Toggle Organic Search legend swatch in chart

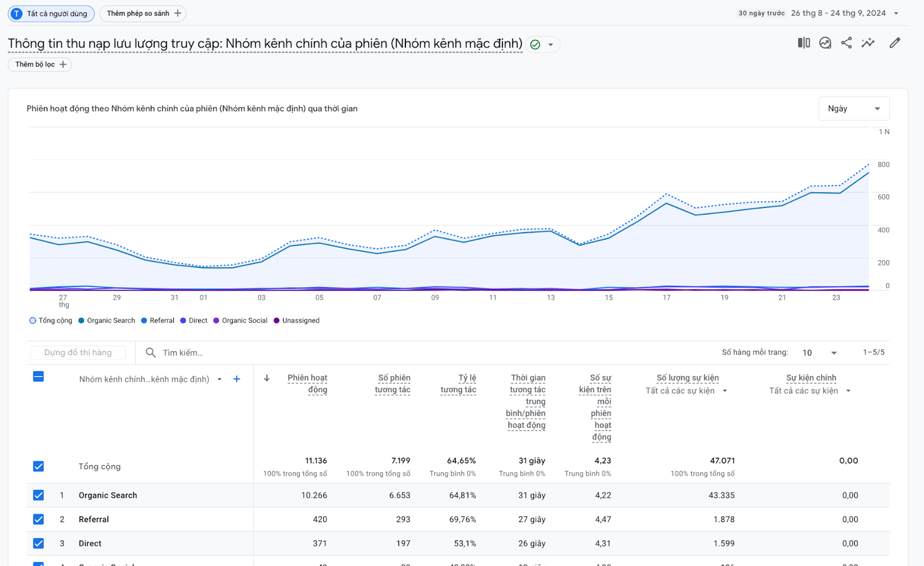tap(81, 321)
